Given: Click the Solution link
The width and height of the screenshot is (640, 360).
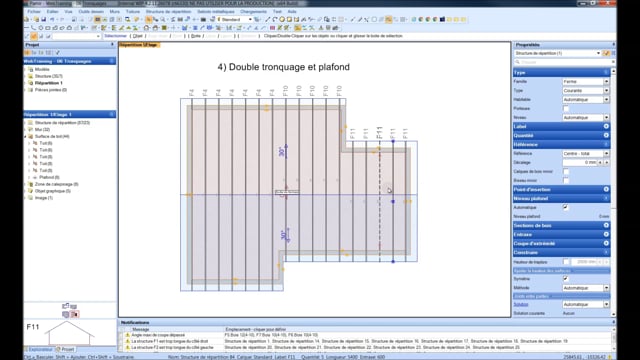Looking at the screenshot, I should 521,304.
